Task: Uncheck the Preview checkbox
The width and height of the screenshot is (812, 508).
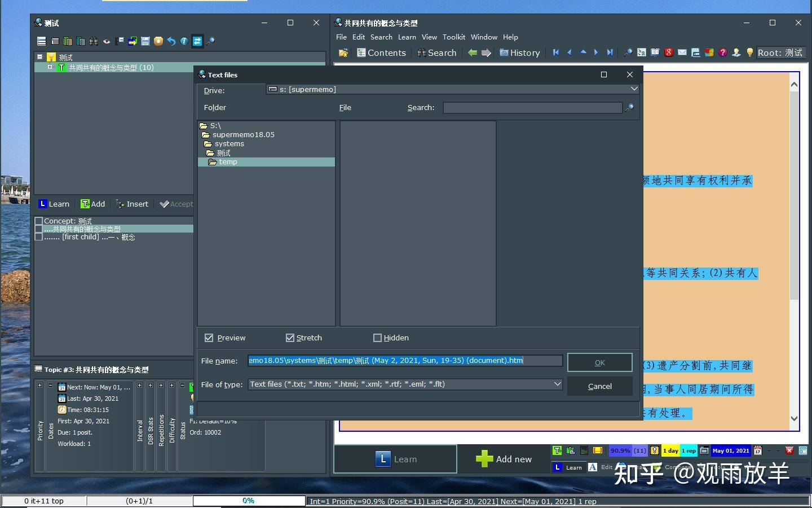Action: click(209, 338)
